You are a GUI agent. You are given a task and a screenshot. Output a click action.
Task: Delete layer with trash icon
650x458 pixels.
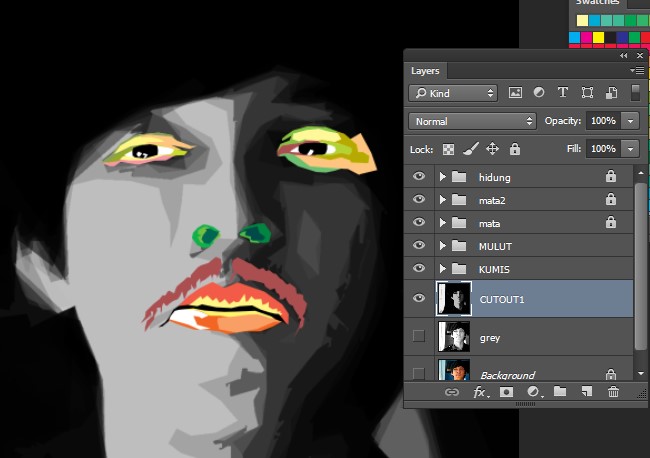(x=613, y=391)
